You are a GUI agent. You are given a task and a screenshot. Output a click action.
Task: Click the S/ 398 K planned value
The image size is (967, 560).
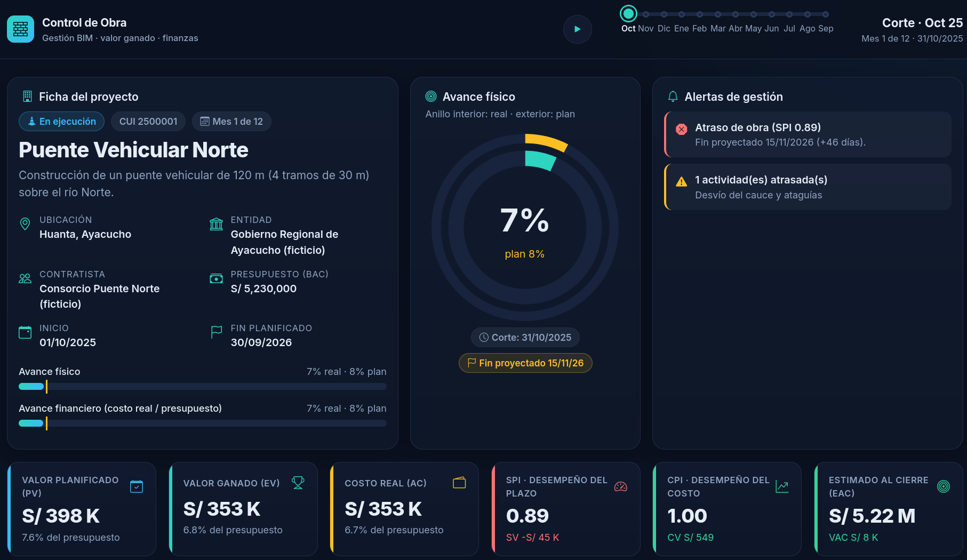click(61, 516)
